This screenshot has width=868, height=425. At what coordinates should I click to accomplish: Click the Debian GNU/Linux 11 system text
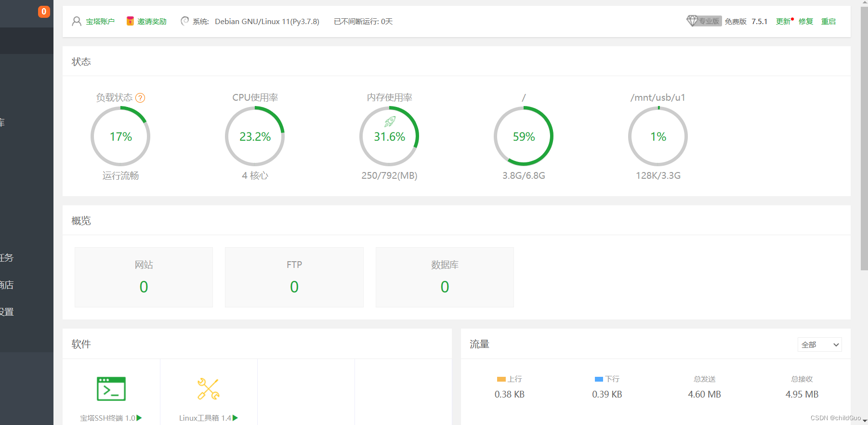click(x=267, y=21)
